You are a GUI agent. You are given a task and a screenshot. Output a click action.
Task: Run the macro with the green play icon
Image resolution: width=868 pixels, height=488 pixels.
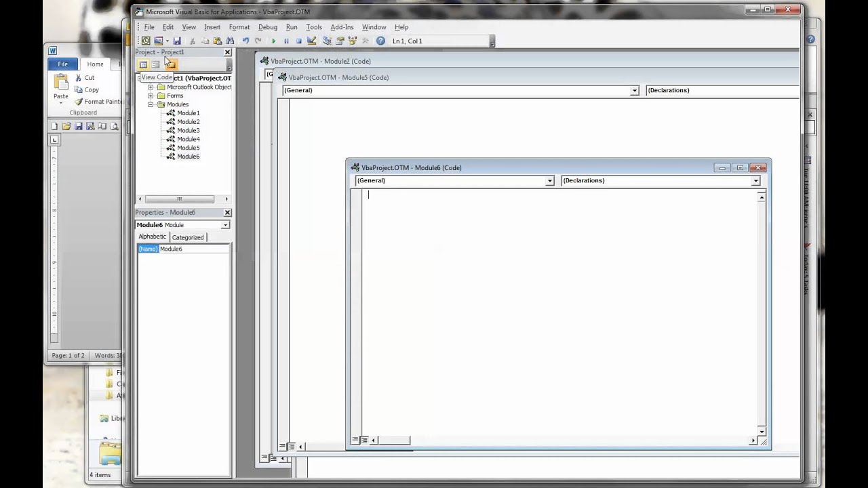tap(273, 41)
